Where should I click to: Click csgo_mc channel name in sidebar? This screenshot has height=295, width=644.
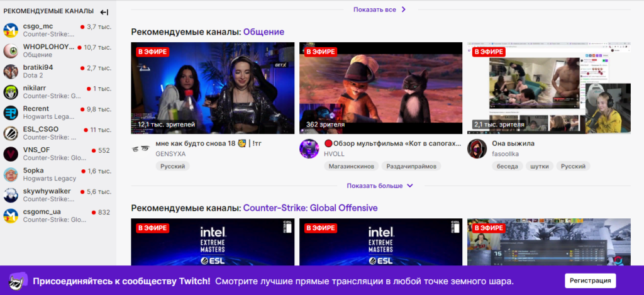pyautogui.click(x=38, y=26)
